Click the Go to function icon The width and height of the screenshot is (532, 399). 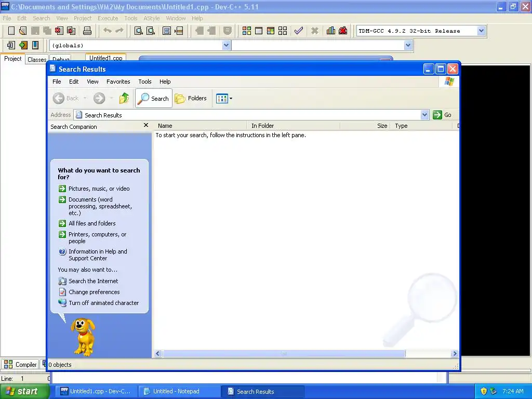pos(167,31)
